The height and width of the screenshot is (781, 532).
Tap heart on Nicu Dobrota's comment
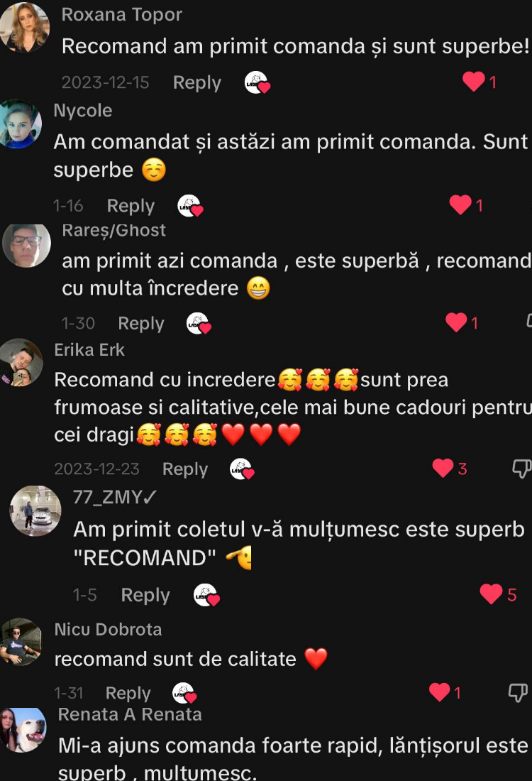[x=440, y=692]
